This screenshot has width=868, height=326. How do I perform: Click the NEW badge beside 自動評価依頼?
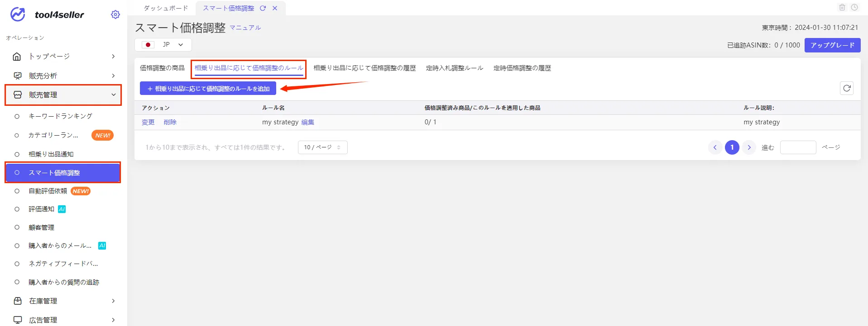coord(81,191)
